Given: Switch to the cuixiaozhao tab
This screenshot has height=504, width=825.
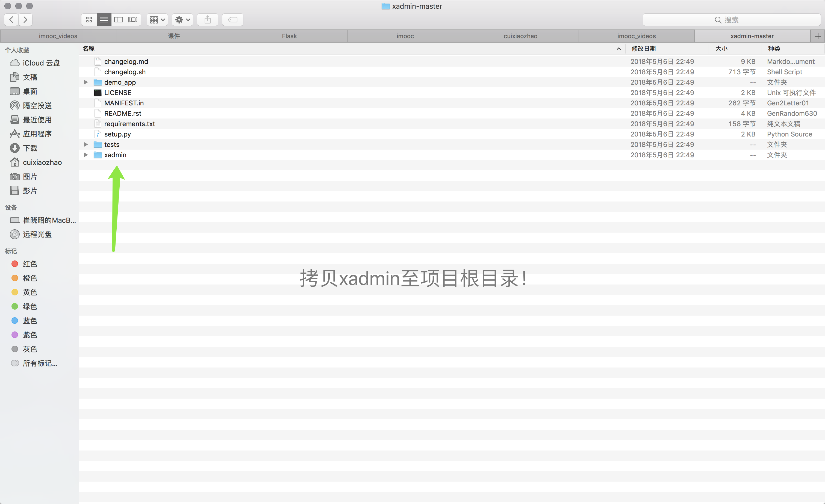Looking at the screenshot, I should tap(520, 36).
